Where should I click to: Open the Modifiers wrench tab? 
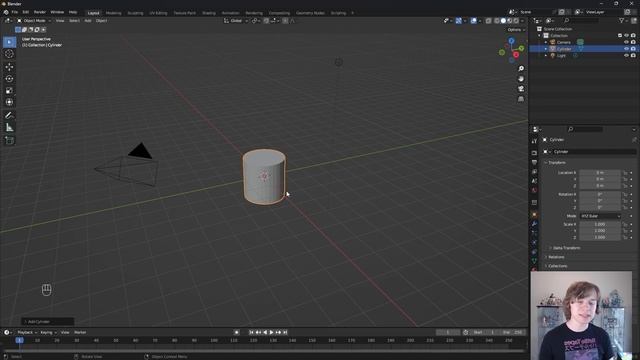click(x=534, y=224)
